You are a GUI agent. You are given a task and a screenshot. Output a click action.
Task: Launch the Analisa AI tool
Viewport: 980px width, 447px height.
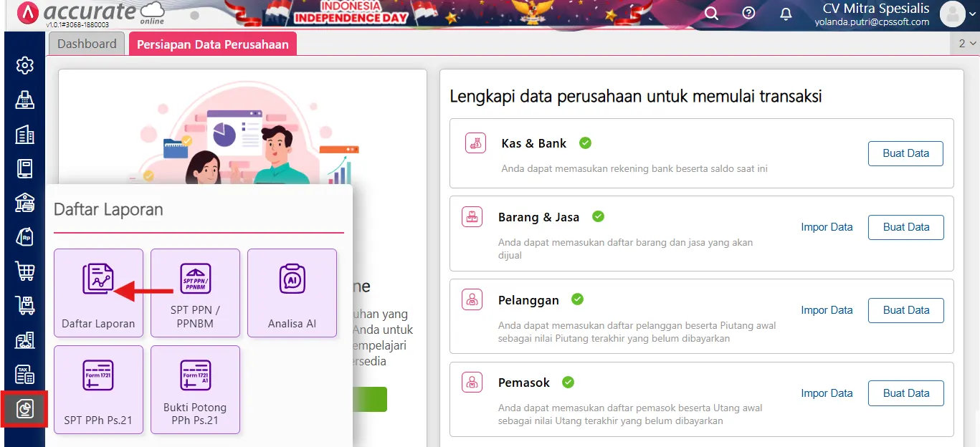pyautogui.click(x=292, y=292)
